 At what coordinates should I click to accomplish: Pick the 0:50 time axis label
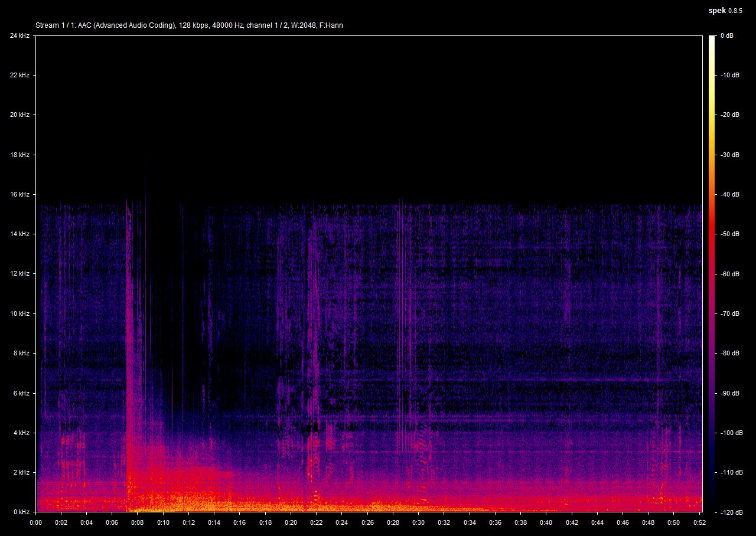[674, 522]
